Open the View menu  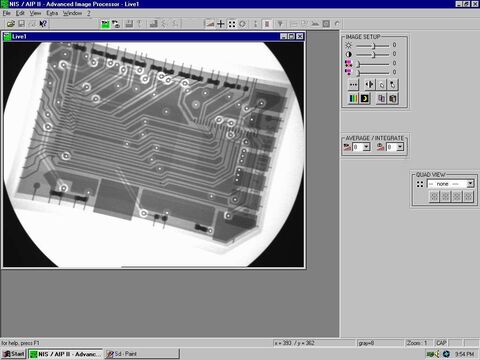(x=35, y=13)
